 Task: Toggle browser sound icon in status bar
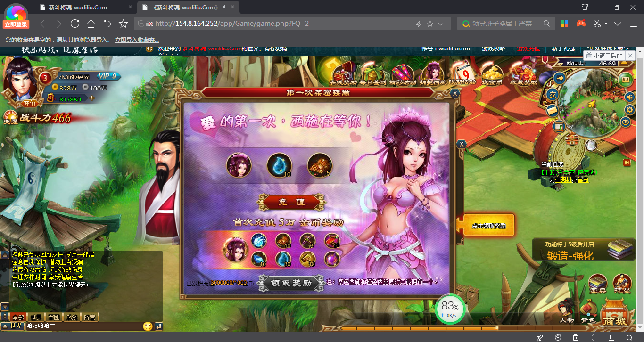click(594, 337)
